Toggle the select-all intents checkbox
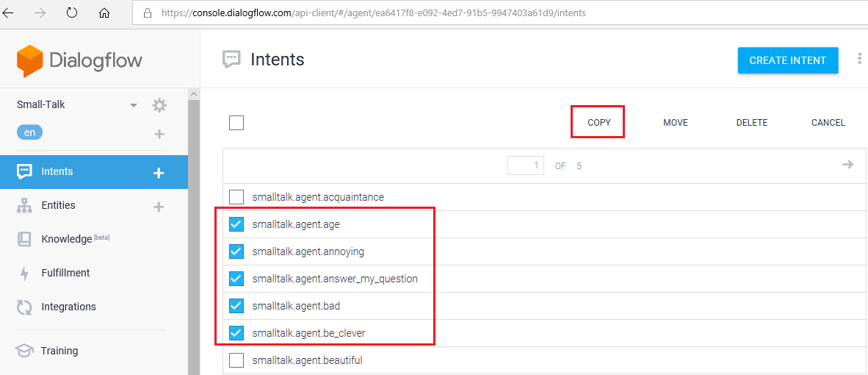Screen dimensions: 868x375 pyautogui.click(x=236, y=123)
